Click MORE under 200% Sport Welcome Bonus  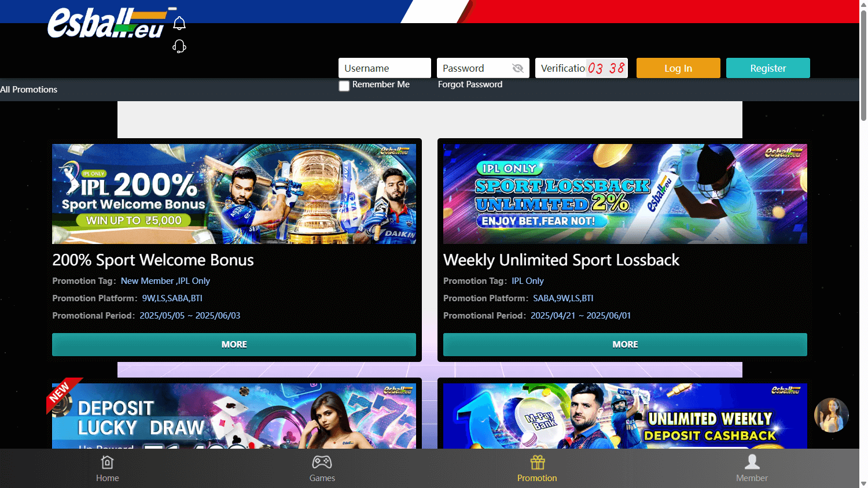tap(234, 344)
